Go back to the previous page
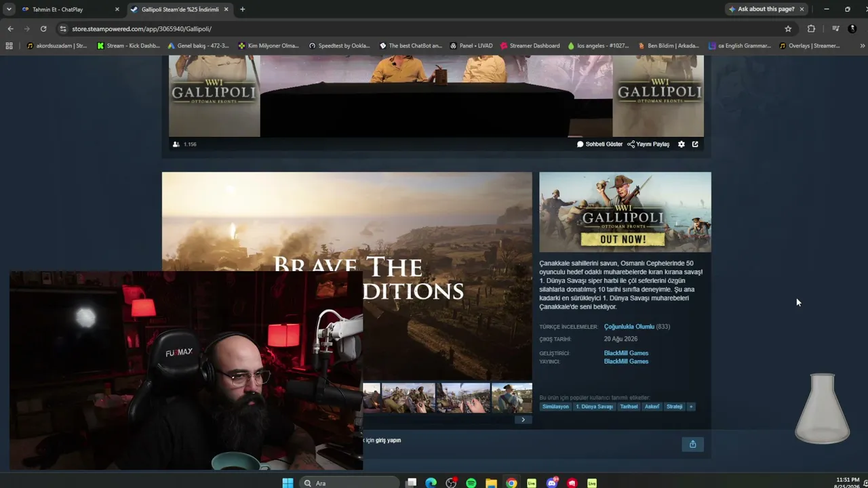Screen dimensions: 868x488 10,29
